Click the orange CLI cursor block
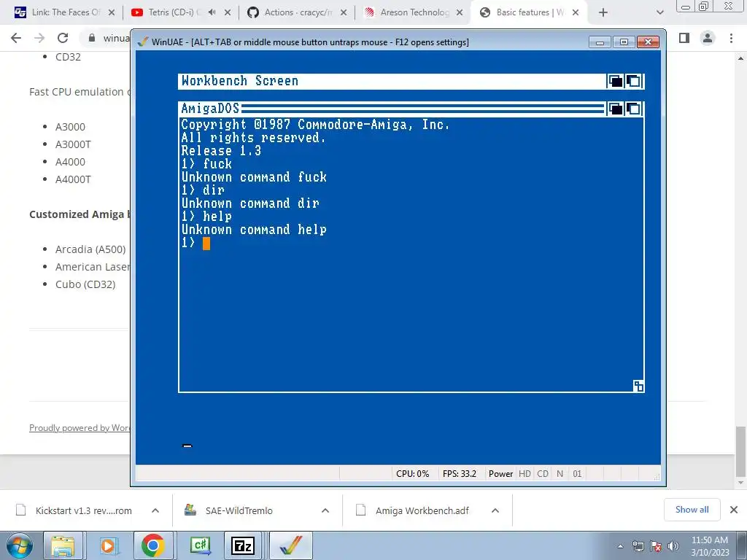The width and height of the screenshot is (747, 560). [206, 244]
